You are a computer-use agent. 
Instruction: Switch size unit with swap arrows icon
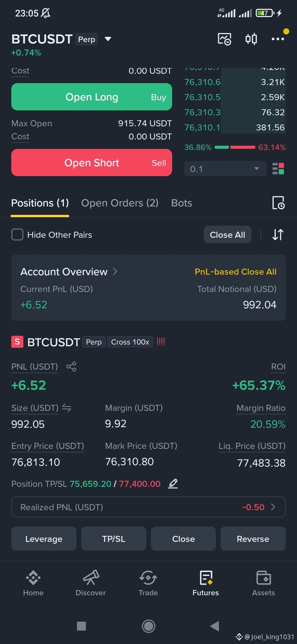67,408
